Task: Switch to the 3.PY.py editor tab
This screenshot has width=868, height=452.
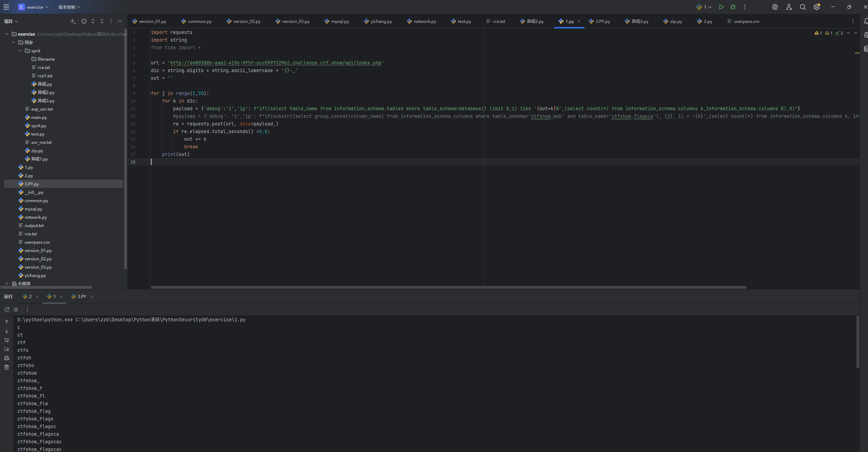Action: pyautogui.click(x=603, y=21)
